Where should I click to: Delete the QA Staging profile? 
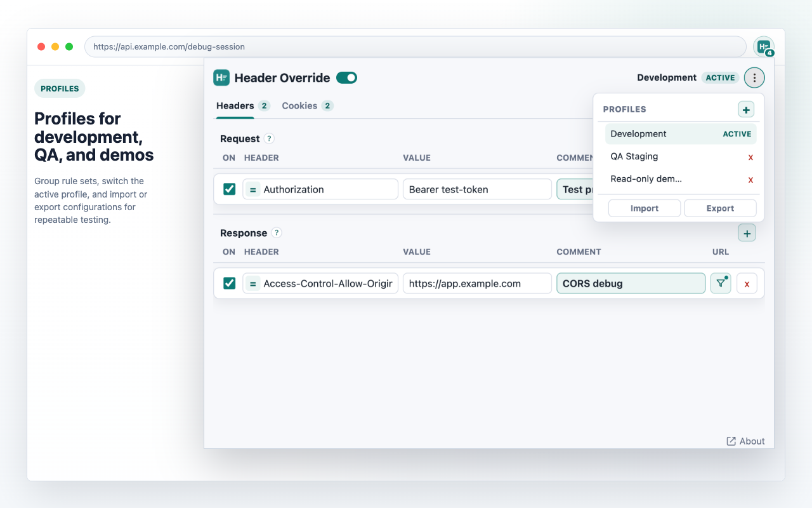click(x=750, y=157)
